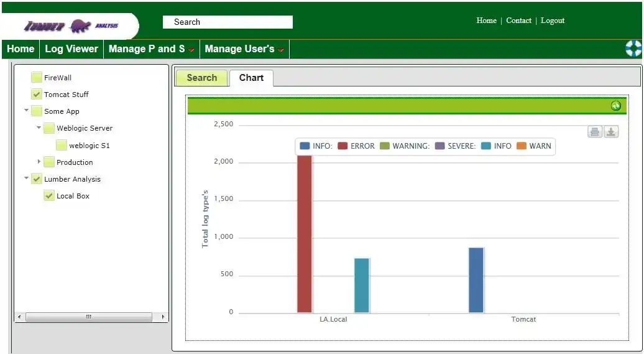644x354 pixels.
Task: Follow the Home link at top right
Action: point(486,21)
